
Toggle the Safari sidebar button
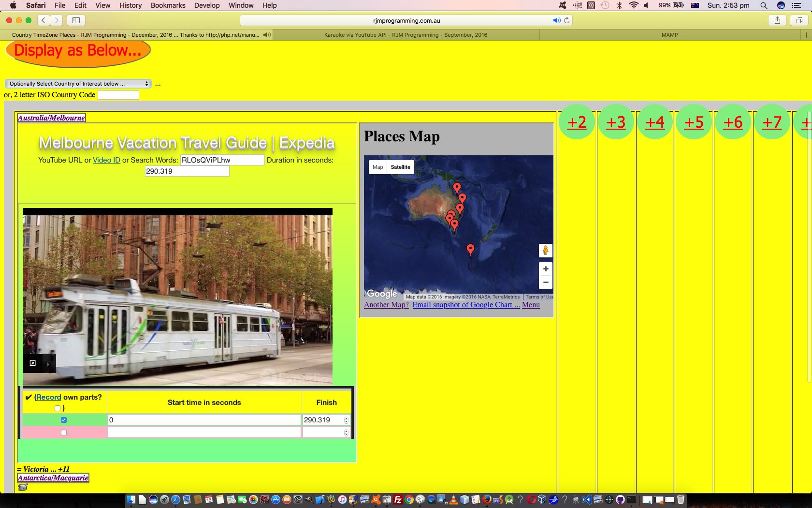(76, 20)
